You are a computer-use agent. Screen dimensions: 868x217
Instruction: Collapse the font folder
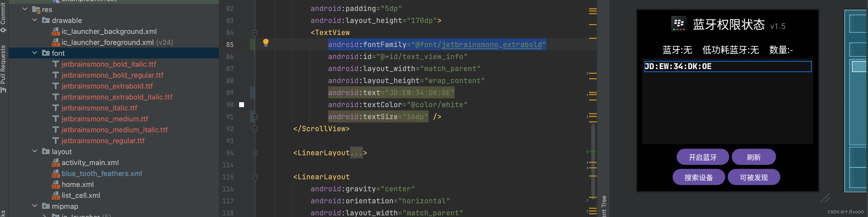click(35, 53)
